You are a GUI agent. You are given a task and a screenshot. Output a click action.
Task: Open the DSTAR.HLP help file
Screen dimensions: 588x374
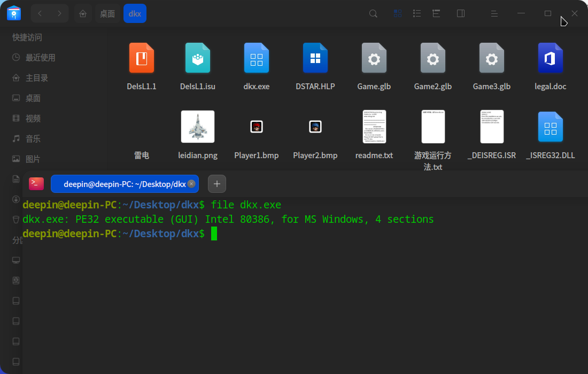click(x=315, y=58)
